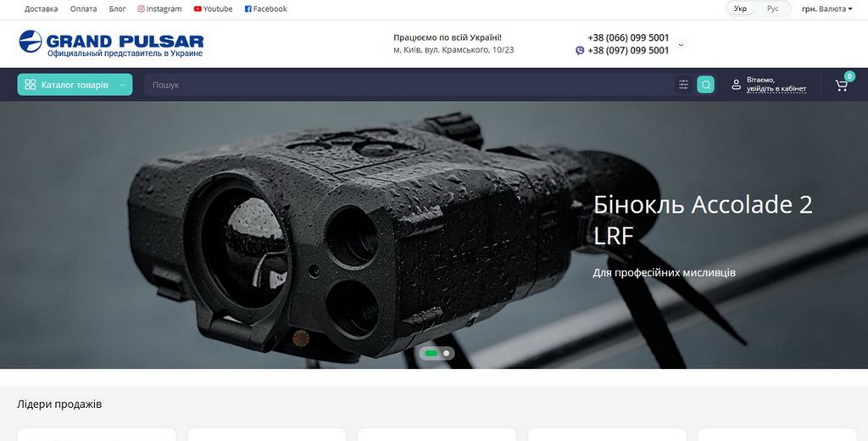The image size is (868, 441).
Task: Switch site language to Рус
Action: click(772, 8)
